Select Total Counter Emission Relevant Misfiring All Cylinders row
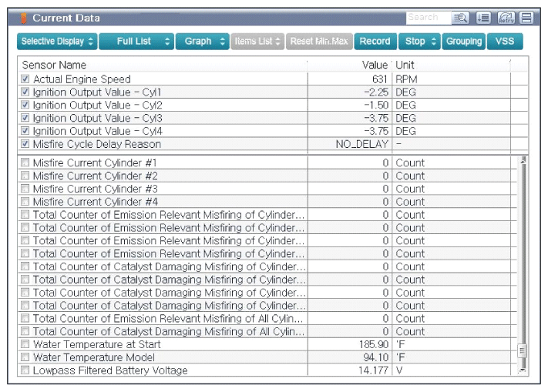548x392 pixels. (267, 318)
